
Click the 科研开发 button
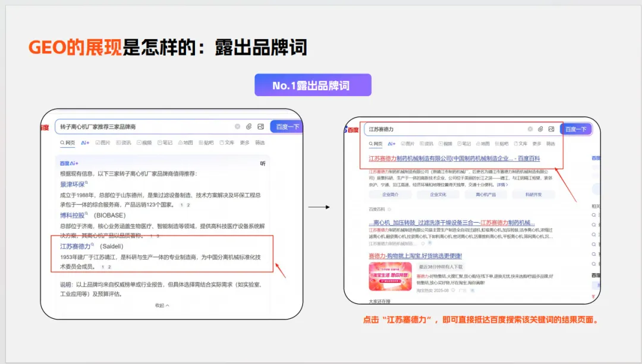tap(533, 195)
